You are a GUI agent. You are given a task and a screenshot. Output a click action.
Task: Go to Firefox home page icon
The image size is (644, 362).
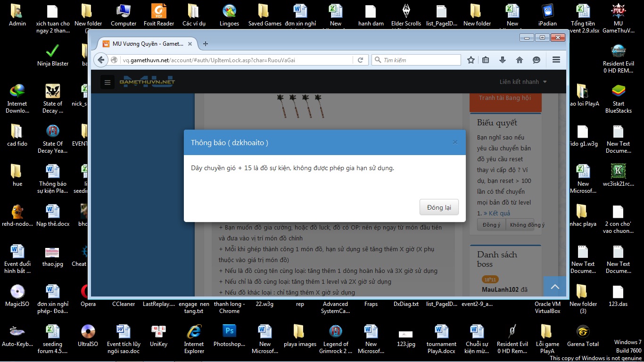point(520,60)
